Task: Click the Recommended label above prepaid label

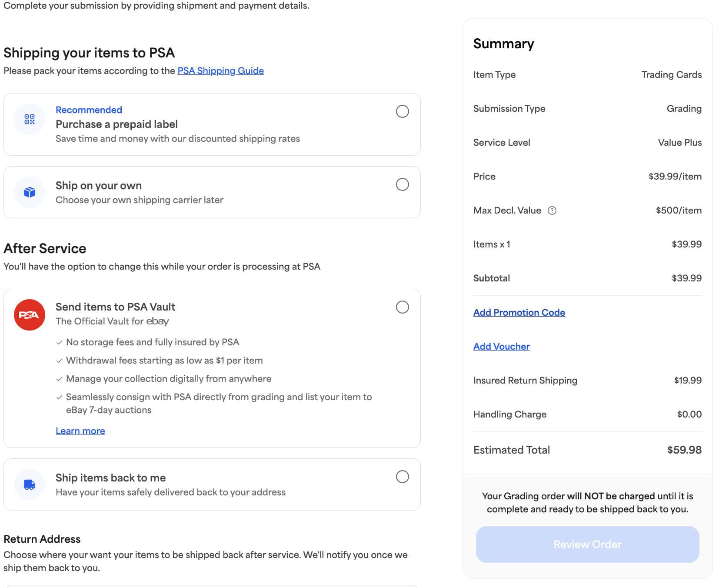Action: point(88,110)
